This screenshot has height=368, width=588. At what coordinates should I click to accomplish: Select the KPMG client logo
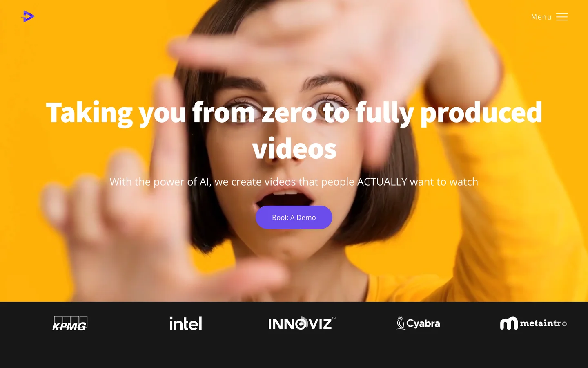click(70, 323)
